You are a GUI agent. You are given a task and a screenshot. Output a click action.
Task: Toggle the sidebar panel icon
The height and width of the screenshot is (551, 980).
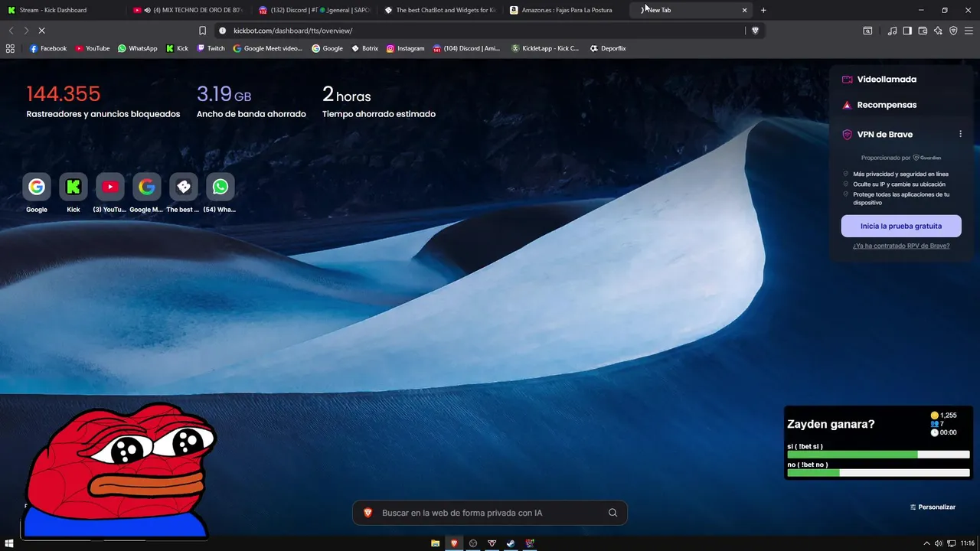pyautogui.click(x=907, y=31)
